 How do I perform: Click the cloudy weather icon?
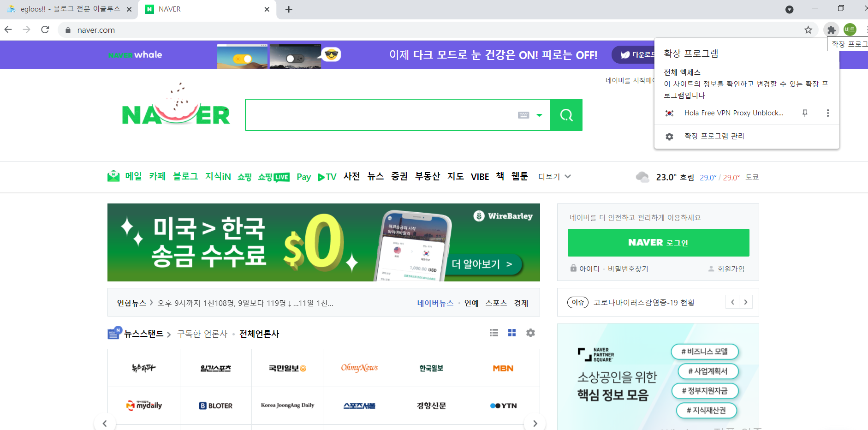(x=642, y=177)
